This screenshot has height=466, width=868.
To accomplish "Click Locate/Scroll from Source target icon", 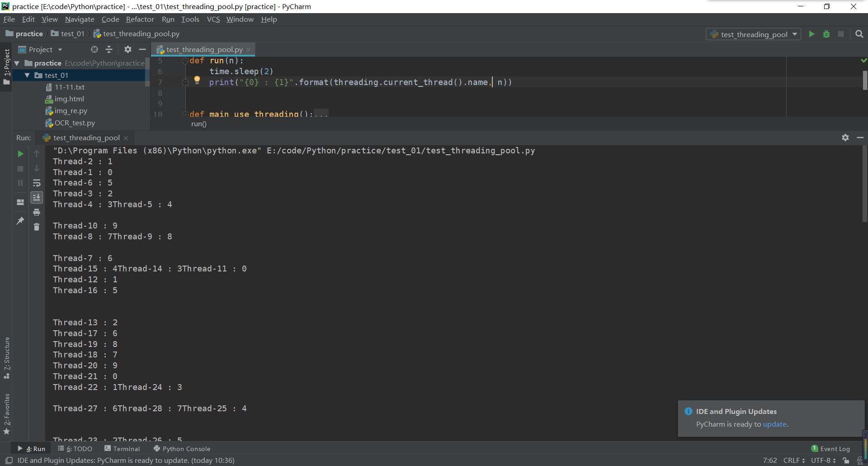I will click(x=94, y=49).
